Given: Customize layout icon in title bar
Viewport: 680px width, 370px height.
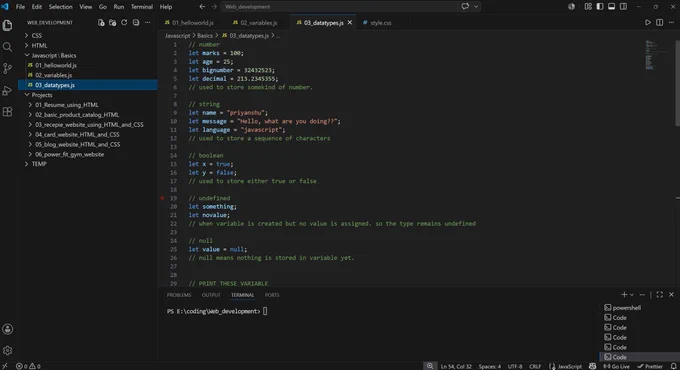Looking at the screenshot, I should [x=588, y=7].
